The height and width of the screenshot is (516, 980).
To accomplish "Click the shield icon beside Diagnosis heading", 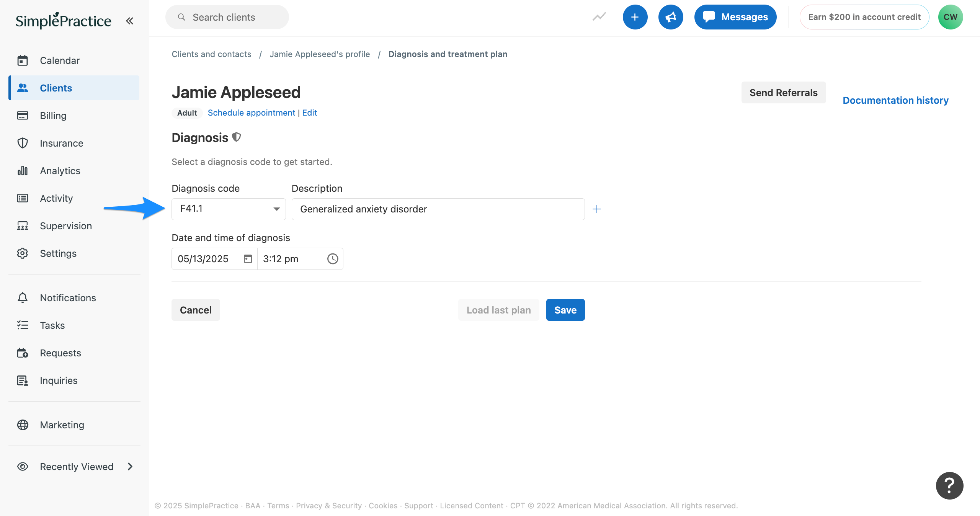I will point(237,137).
